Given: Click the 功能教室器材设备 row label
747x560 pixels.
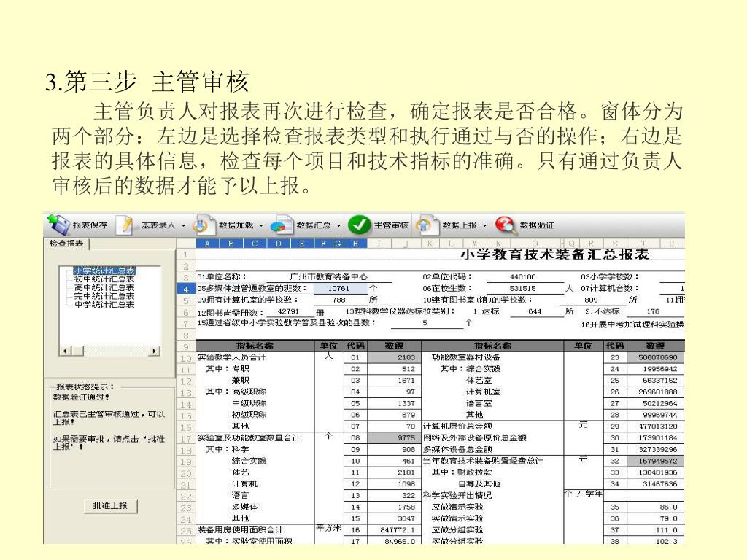Looking at the screenshot, I should click(x=466, y=357).
